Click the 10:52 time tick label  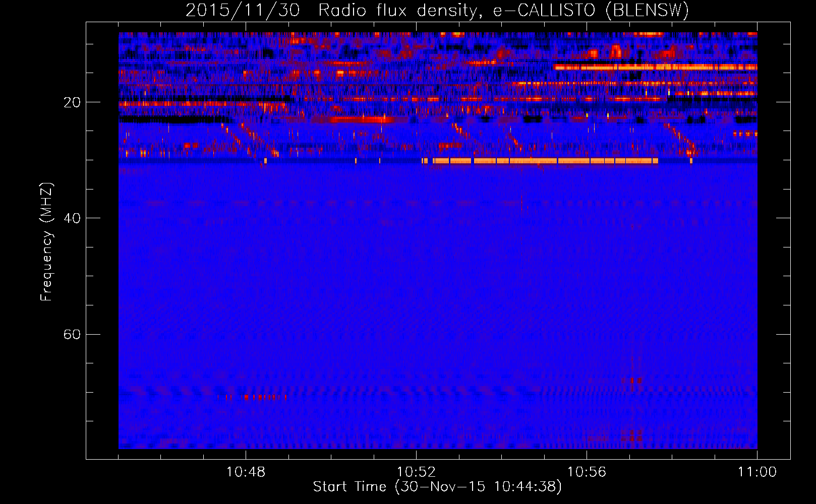416,472
